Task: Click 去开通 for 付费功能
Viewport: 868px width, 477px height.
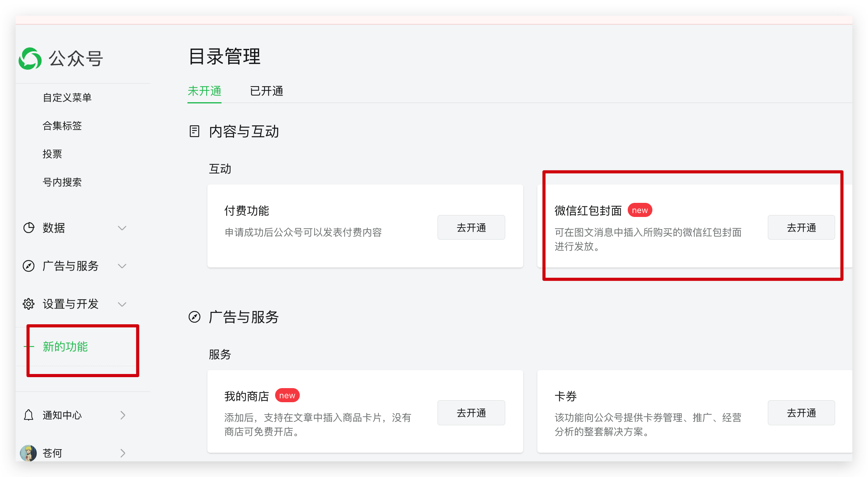Action: click(x=471, y=228)
